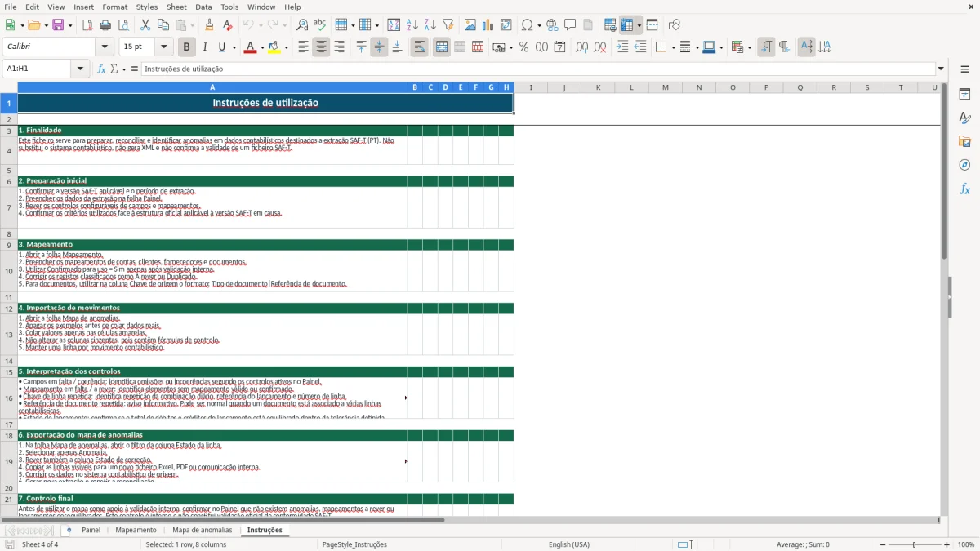Open the Data menu

203,7
